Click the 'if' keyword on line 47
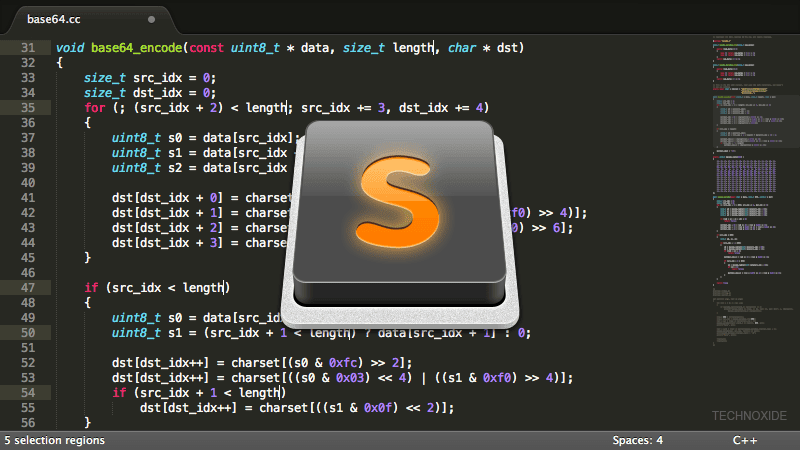The image size is (800, 450). pos(91,288)
